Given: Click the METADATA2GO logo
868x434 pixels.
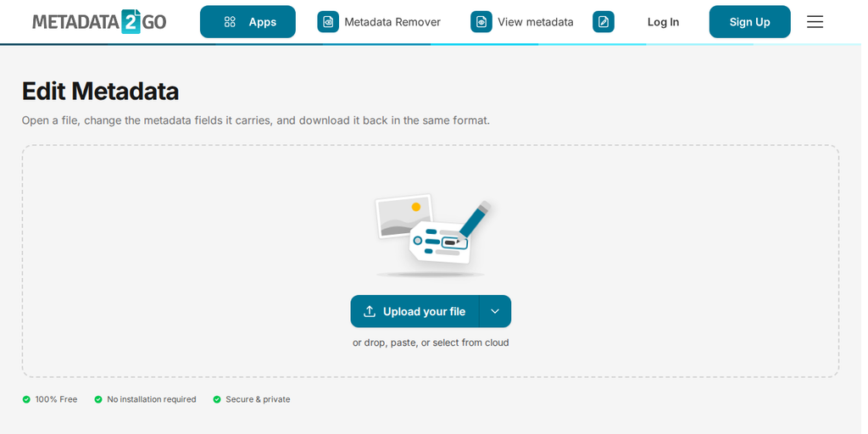Looking at the screenshot, I should pos(100,22).
